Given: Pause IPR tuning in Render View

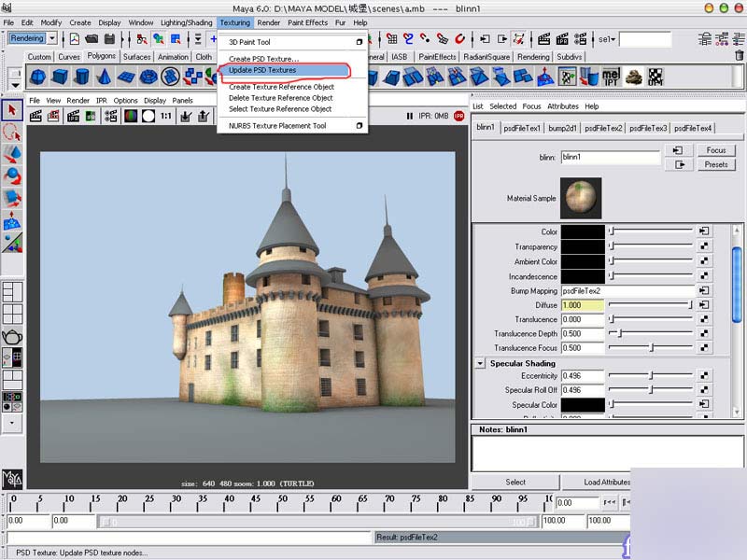Looking at the screenshot, I should tap(410, 116).
